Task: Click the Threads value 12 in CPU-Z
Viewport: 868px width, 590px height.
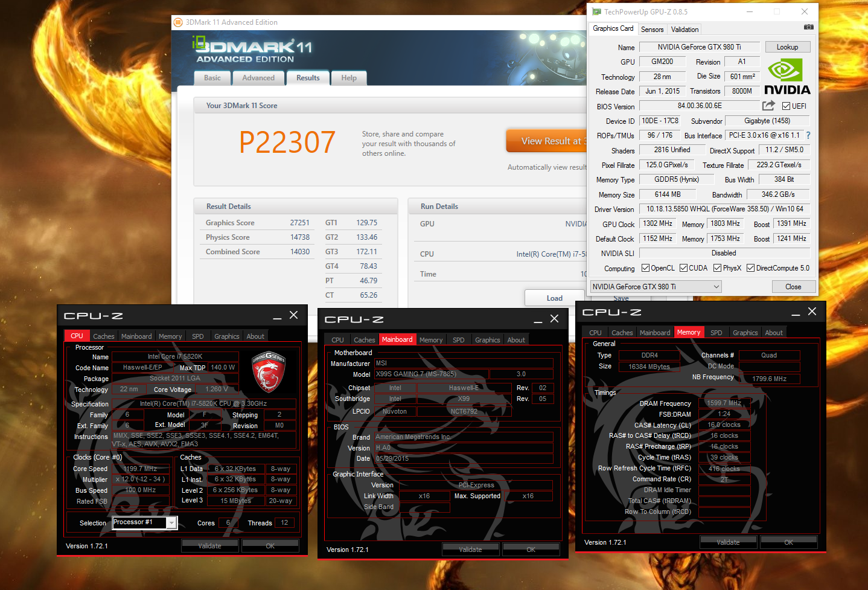Action: coord(284,523)
